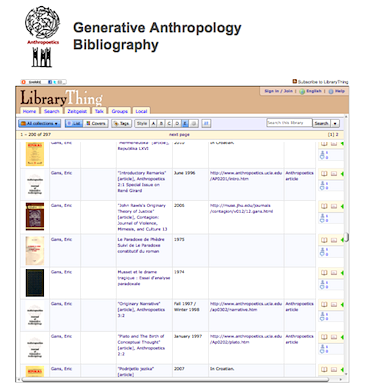Open book details icon for Introductory Remarks row
The image size is (366, 388).
324,174
